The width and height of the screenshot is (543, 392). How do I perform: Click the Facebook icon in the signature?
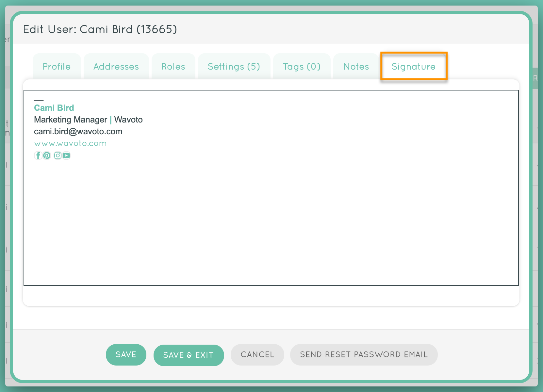click(x=38, y=155)
